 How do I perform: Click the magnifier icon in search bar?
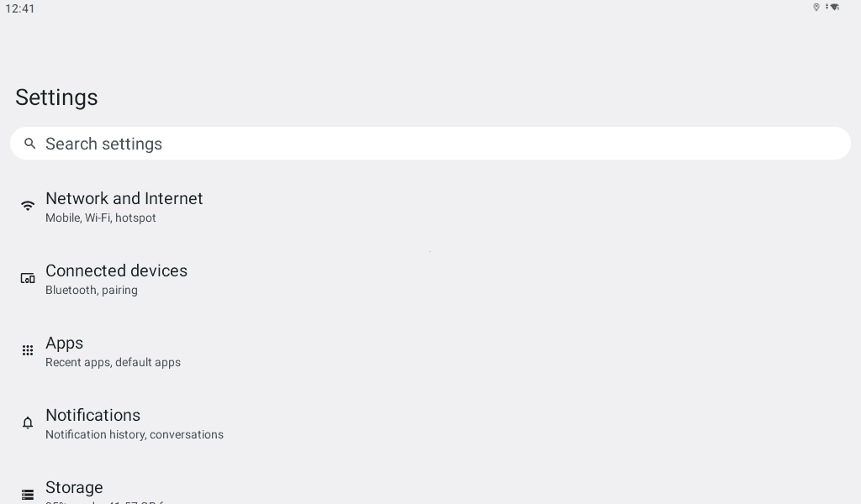point(30,144)
